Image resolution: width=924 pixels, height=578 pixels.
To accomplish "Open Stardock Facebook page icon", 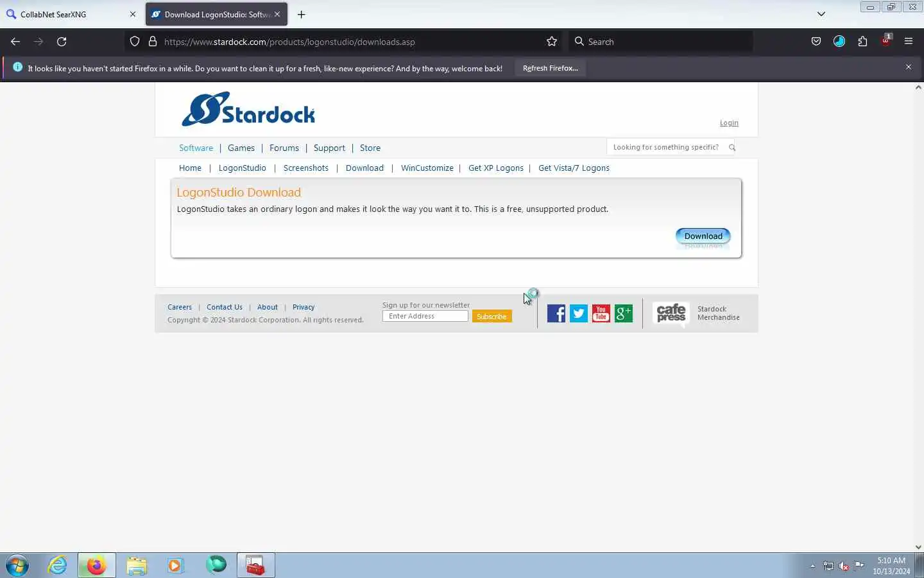I will pos(556,313).
